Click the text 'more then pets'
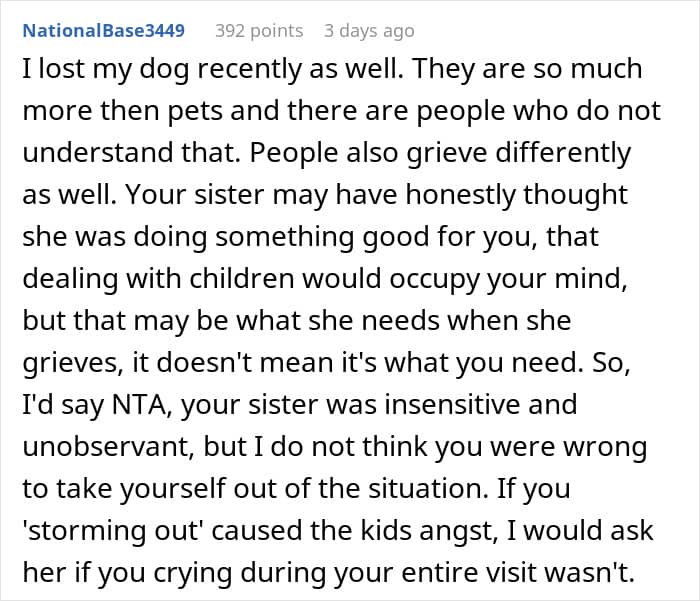The image size is (700, 601). click(122, 111)
